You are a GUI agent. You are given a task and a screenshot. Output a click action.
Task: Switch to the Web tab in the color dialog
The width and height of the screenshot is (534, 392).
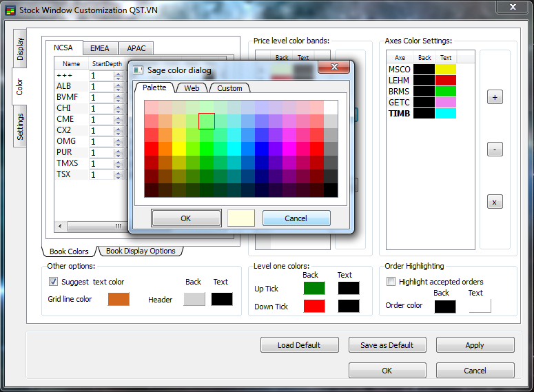[x=192, y=88]
